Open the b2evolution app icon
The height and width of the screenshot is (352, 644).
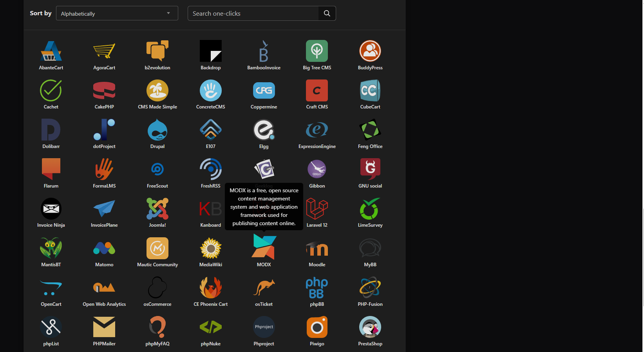pyautogui.click(x=157, y=51)
